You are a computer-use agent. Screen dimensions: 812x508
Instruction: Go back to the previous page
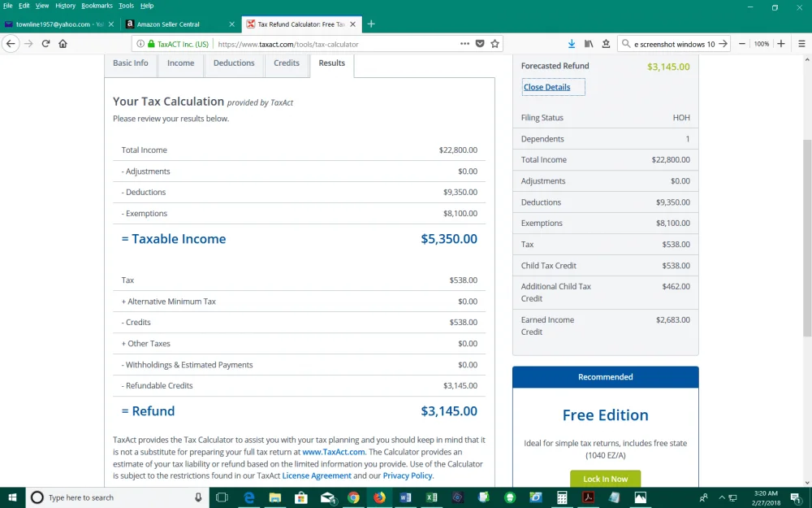11,44
